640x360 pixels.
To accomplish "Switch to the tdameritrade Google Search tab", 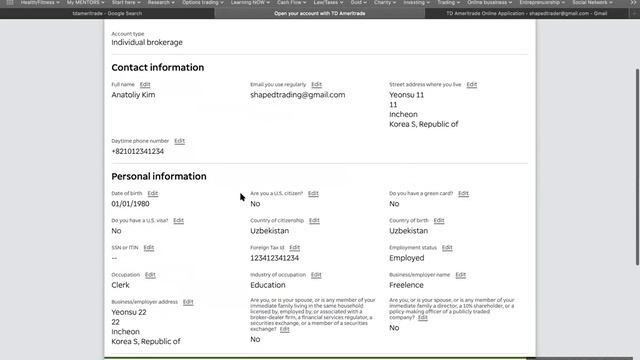I will point(107,13).
